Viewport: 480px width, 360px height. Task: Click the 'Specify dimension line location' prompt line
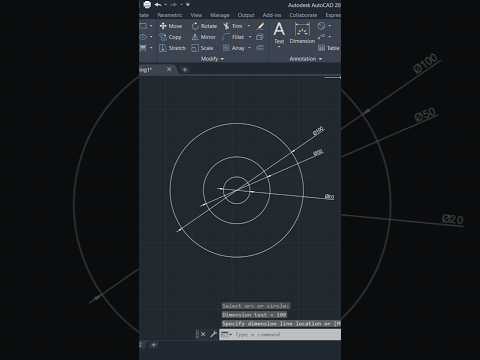281,324
